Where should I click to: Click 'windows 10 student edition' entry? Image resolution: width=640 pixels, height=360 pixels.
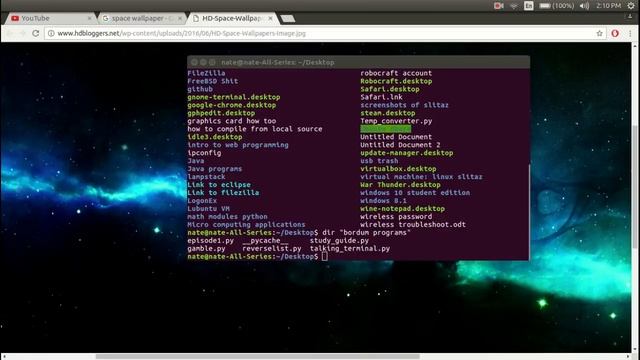tap(415, 193)
